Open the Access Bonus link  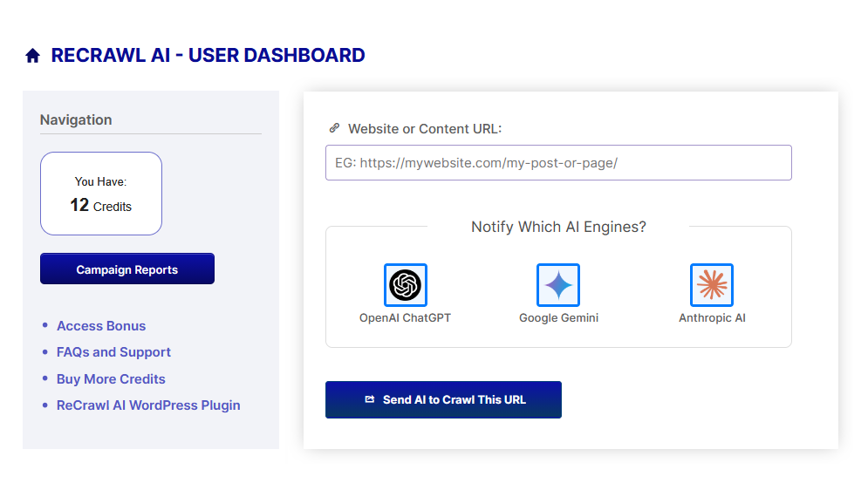(101, 326)
